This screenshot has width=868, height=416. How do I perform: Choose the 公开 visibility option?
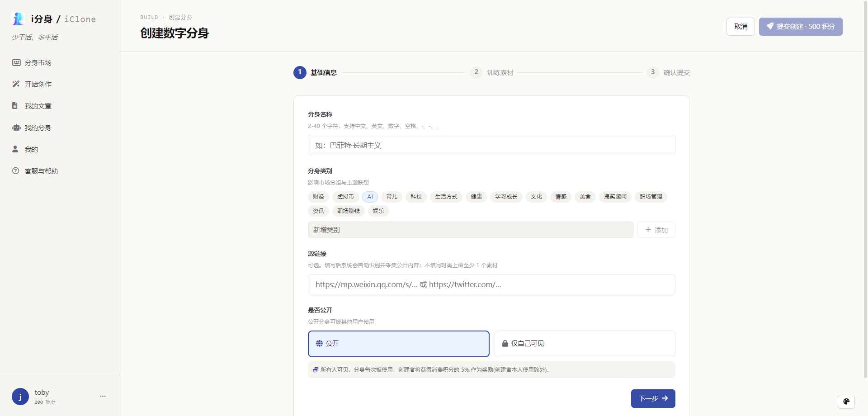[399, 344]
